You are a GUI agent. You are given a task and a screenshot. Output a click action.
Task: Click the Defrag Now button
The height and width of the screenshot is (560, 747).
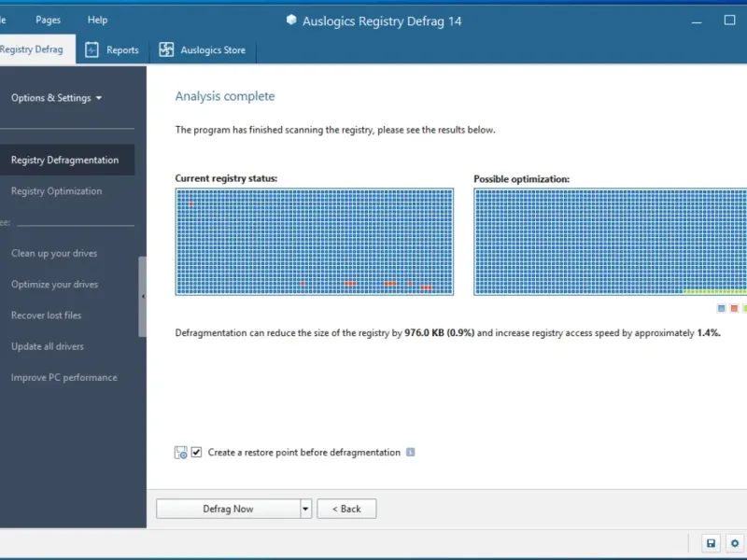click(x=228, y=509)
